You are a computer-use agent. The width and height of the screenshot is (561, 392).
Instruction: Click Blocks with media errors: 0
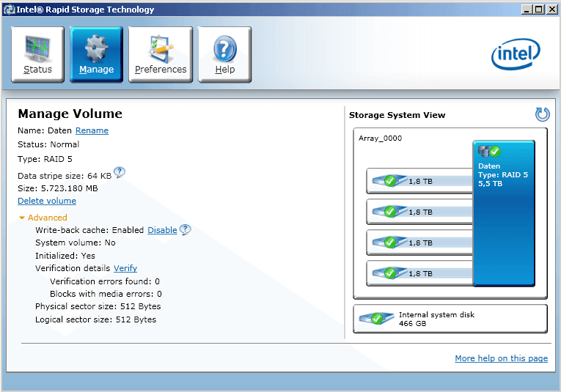point(106,294)
